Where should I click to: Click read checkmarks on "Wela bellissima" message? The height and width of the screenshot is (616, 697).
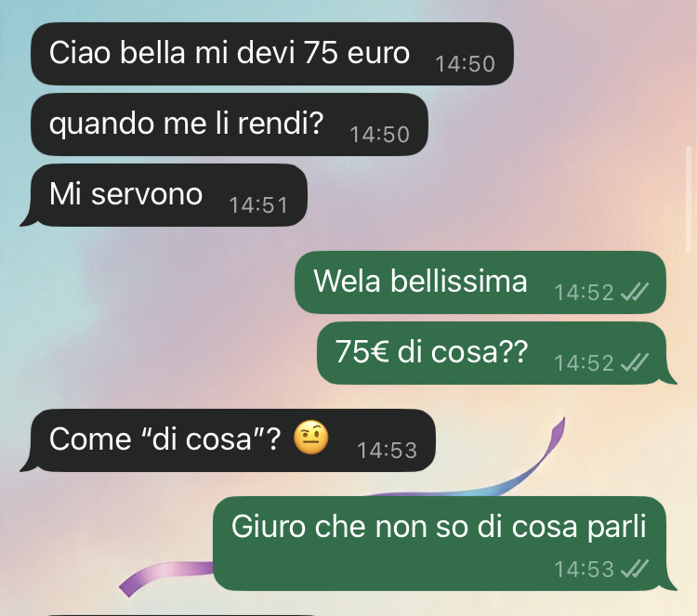click(x=635, y=292)
